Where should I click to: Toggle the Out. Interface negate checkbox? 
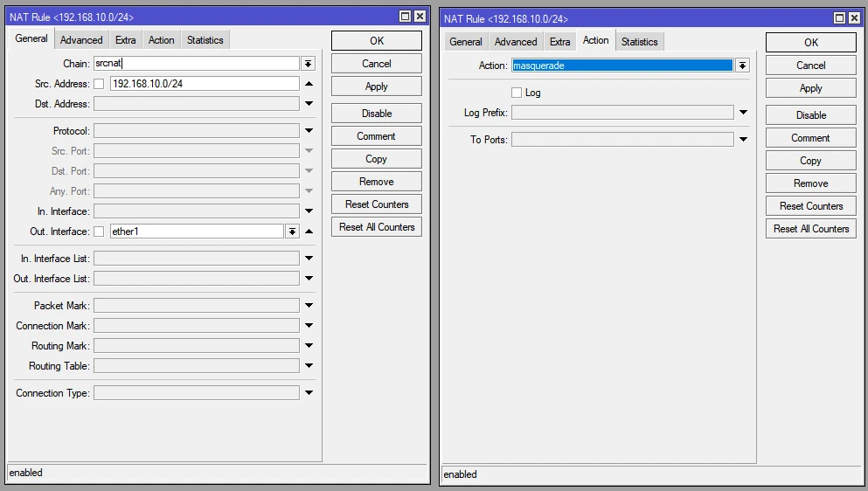point(99,232)
